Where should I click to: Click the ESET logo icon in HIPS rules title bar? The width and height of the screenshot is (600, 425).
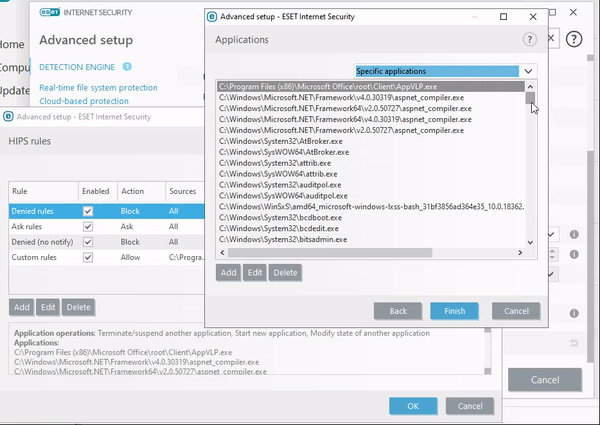coord(8,117)
